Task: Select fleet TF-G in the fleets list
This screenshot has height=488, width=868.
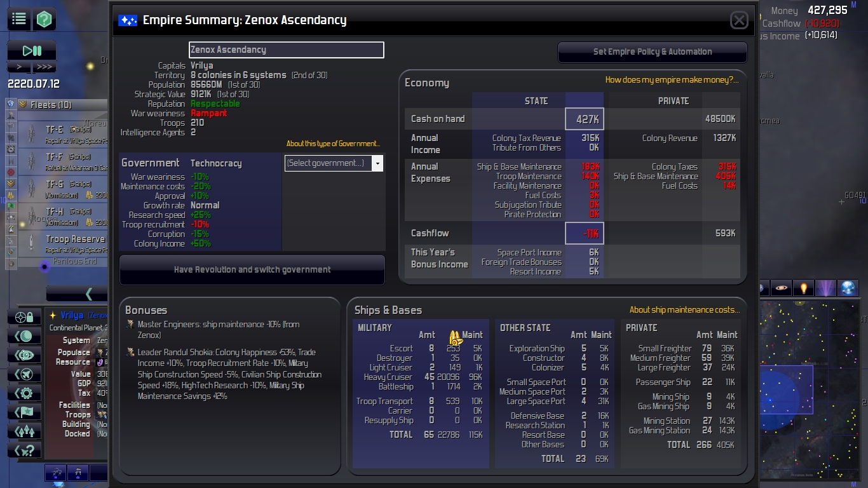Action: (x=62, y=189)
